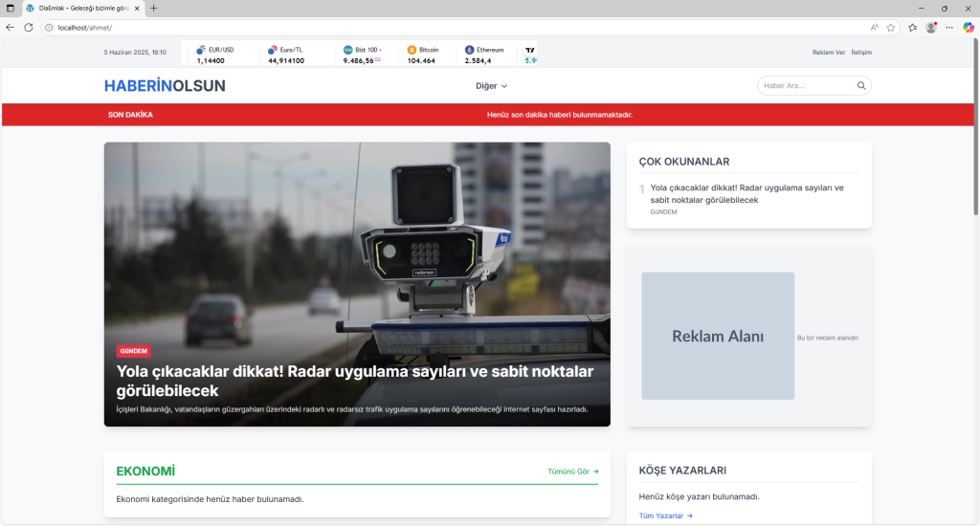This screenshot has width=980, height=526.
Task: Click the Bist 100 ticker icon
Action: pos(347,50)
